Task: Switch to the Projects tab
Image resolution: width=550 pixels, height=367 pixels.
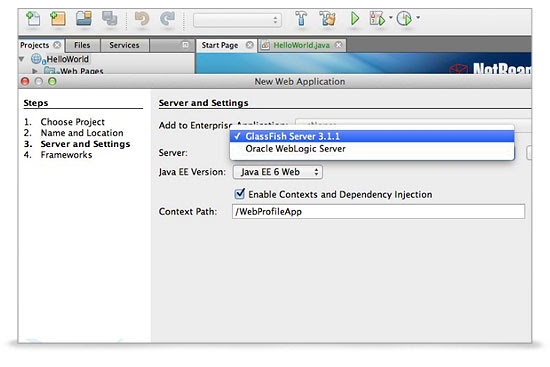Action: 34,45
